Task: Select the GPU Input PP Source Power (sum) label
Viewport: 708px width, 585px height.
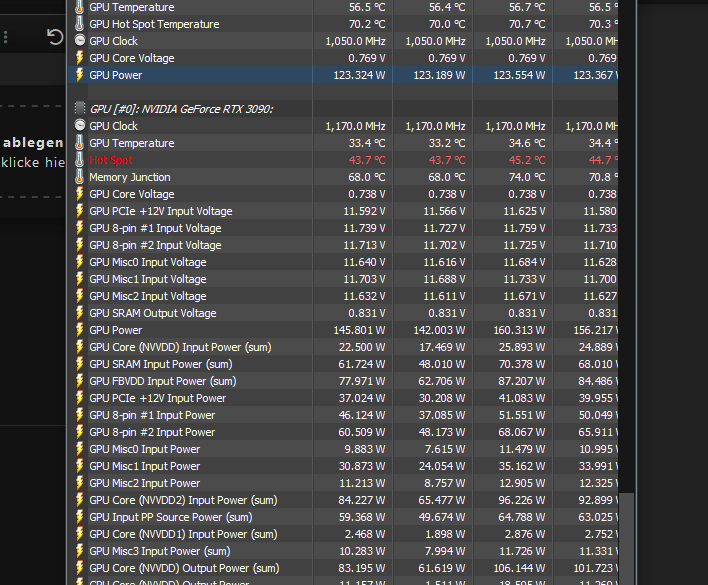Action: click(171, 517)
